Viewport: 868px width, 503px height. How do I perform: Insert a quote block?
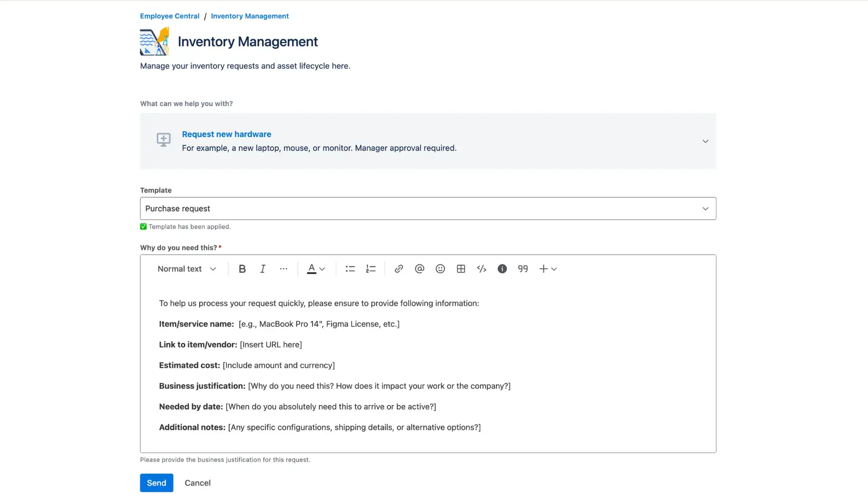pyautogui.click(x=523, y=269)
